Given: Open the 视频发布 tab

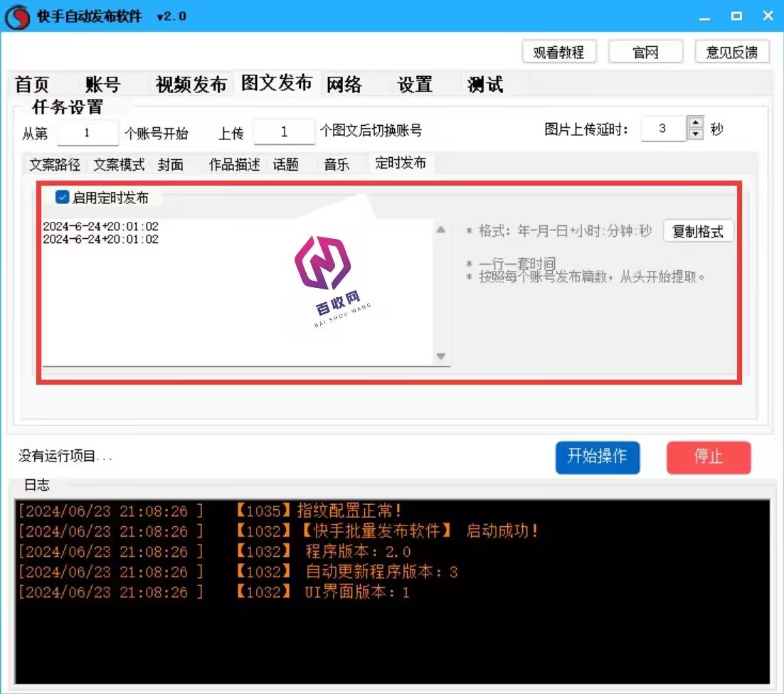Looking at the screenshot, I should tap(191, 85).
